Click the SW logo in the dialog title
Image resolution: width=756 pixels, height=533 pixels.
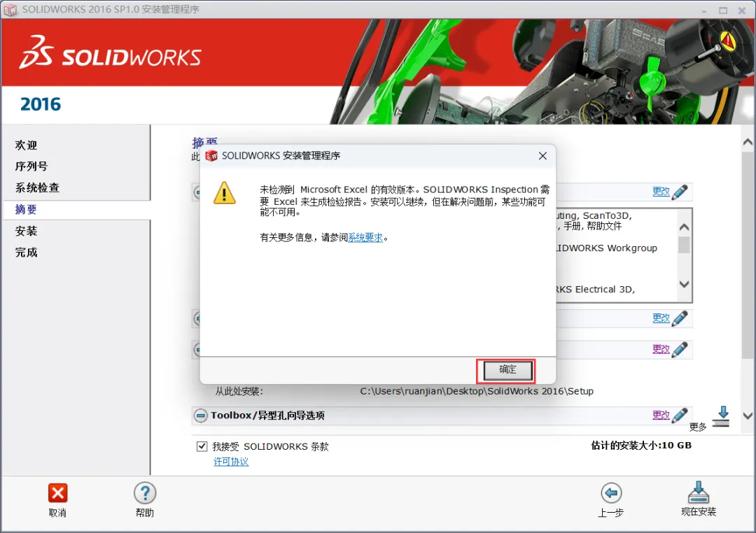click(x=211, y=156)
